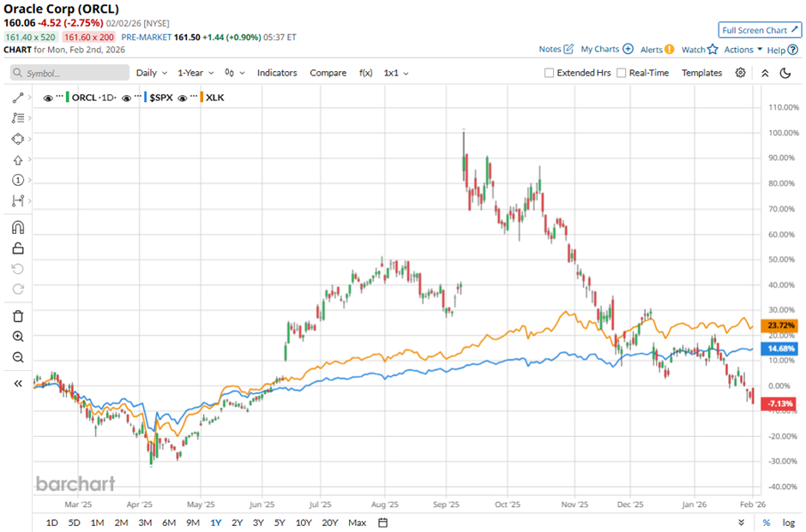
Task: Open the bar type candlestick selector
Action: pos(234,73)
